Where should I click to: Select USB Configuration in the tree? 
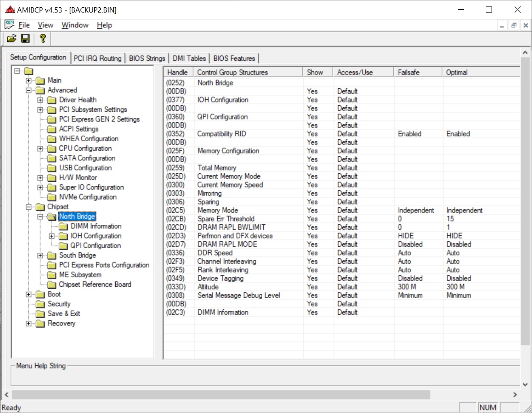85,168
